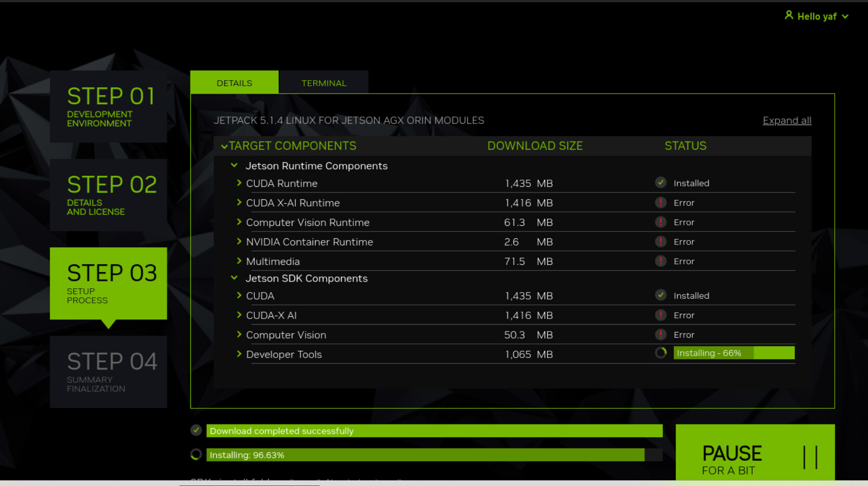Click the error icon for Computer Vision Runtime
Screen dimensions: 868x486
[x=660, y=222]
